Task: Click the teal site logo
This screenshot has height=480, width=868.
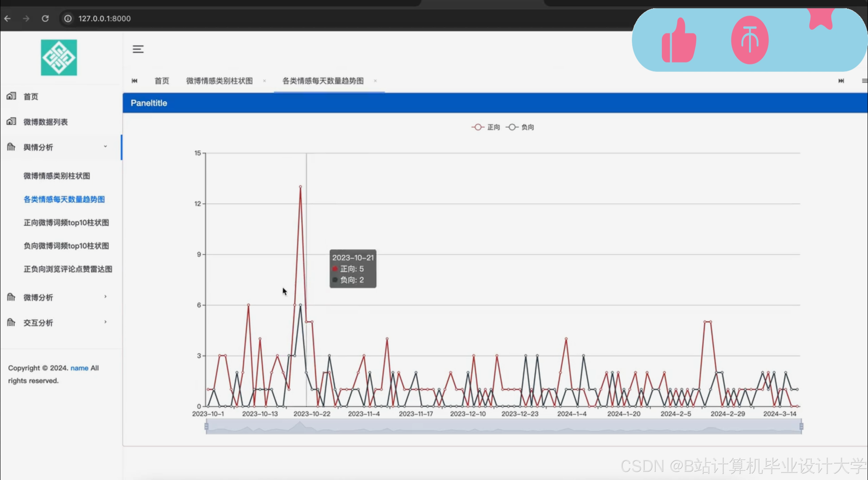Action: coord(59,58)
